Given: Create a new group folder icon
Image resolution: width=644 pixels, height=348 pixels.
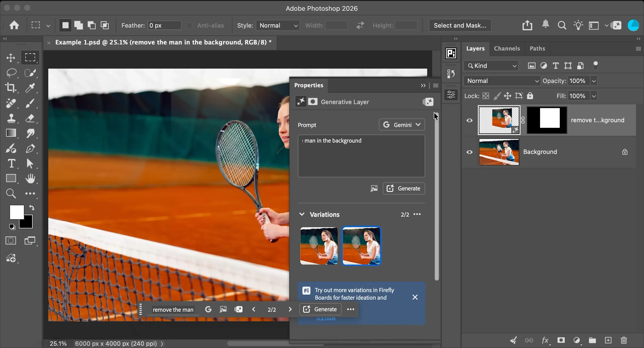Looking at the screenshot, I should (592, 340).
